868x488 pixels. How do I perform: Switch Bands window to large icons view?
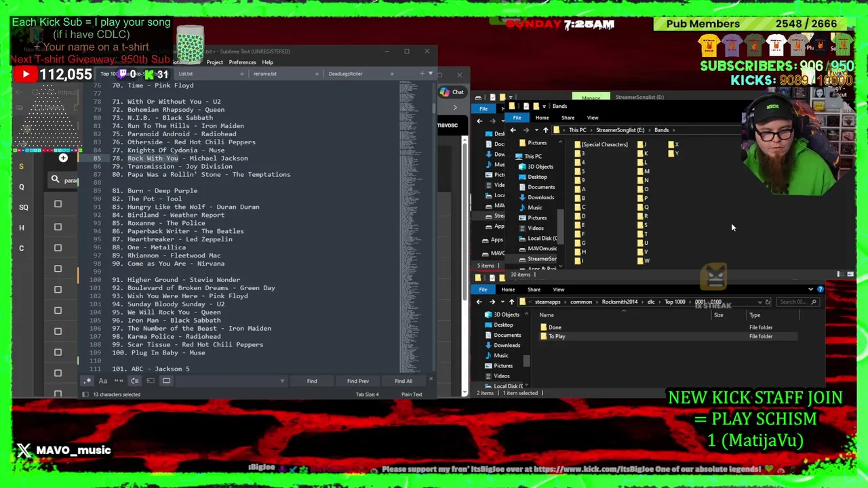[850, 274]
